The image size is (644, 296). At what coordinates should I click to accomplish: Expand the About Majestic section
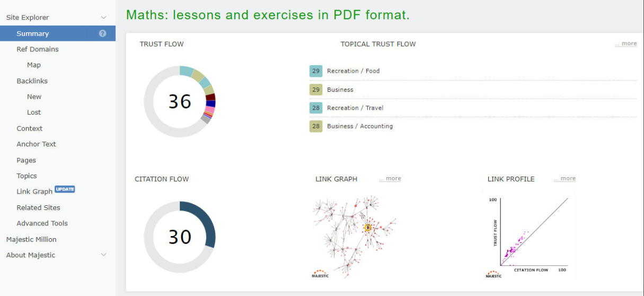[x=103, y=255]
